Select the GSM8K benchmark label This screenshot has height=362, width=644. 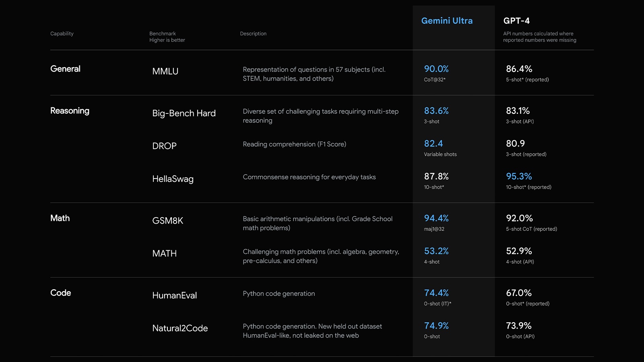coord(167,221)
